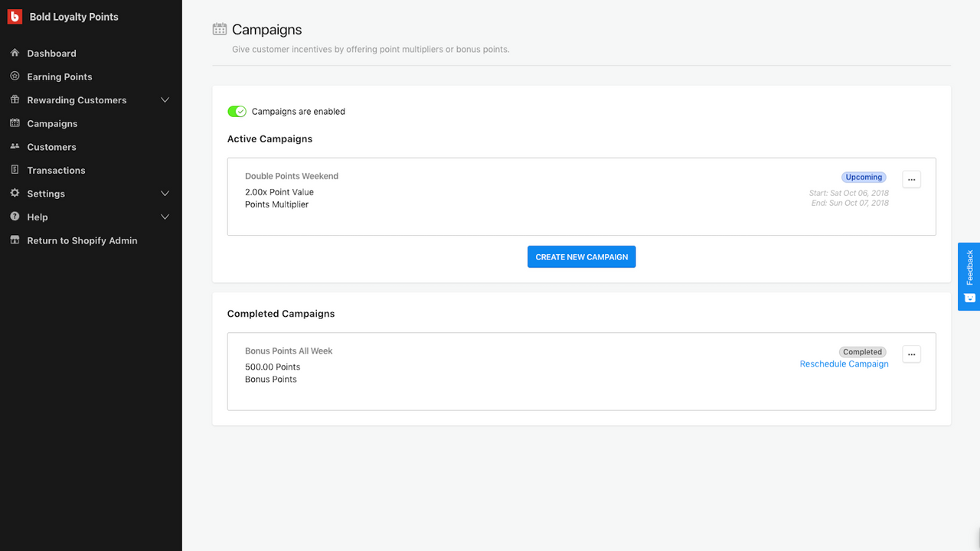Click the Bold logo icon
This screenshot has width=980, height=551.
pos(15,17)
